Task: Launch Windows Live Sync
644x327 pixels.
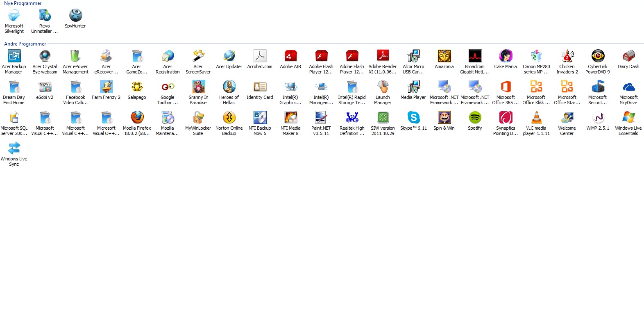Action: pyautogui.click(x=14, y=148)
